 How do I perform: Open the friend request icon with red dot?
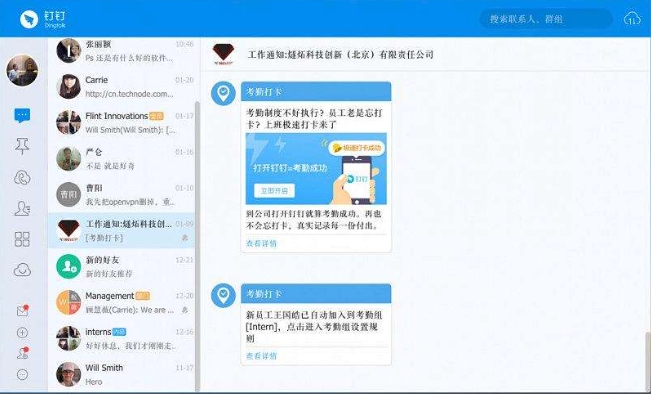coord(22,353)
